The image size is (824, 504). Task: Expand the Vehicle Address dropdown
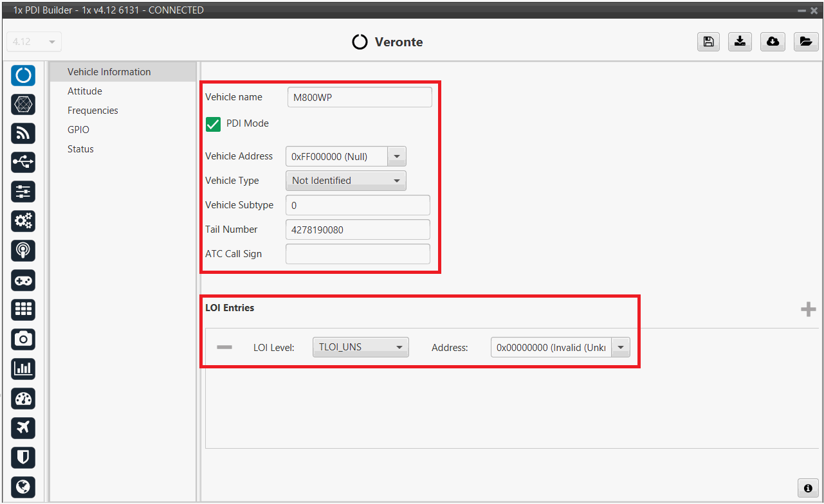click(x=396, y=156)
